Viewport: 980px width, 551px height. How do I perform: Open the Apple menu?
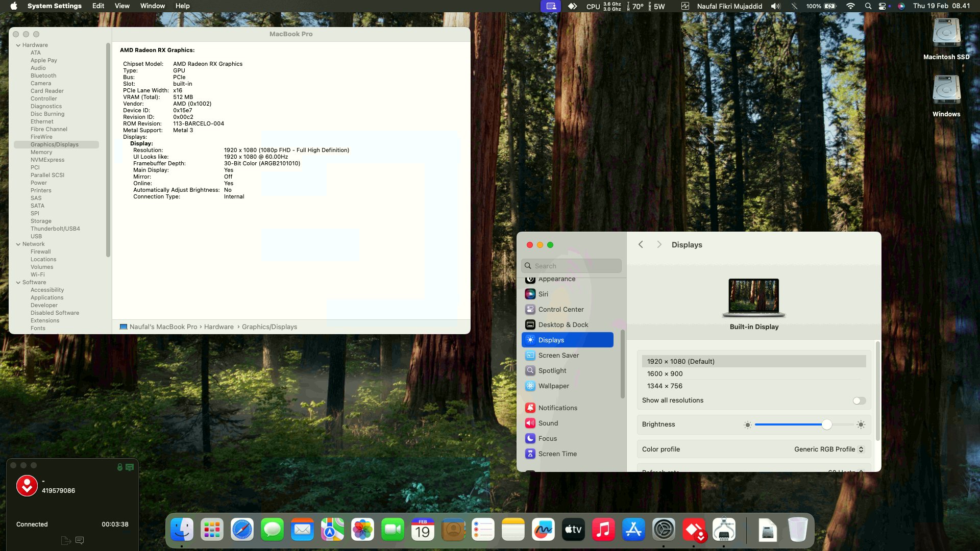14,6
